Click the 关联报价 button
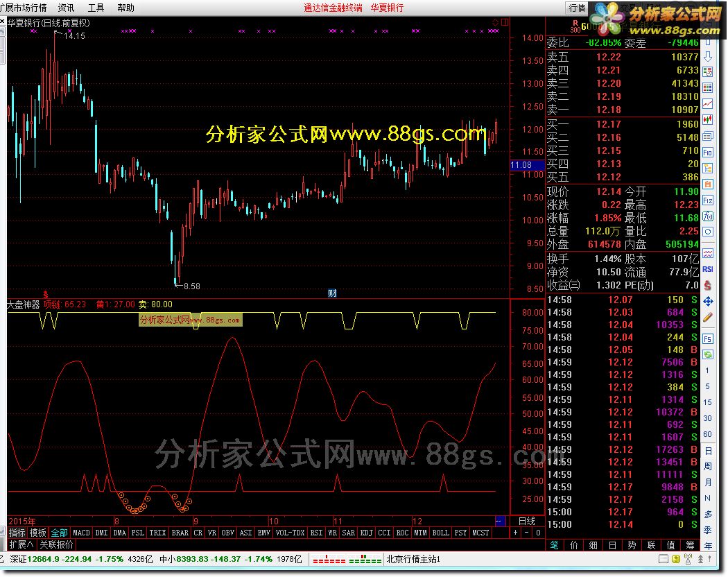The width and height of the screenshot is (728, 577). [x=56, y=544]
